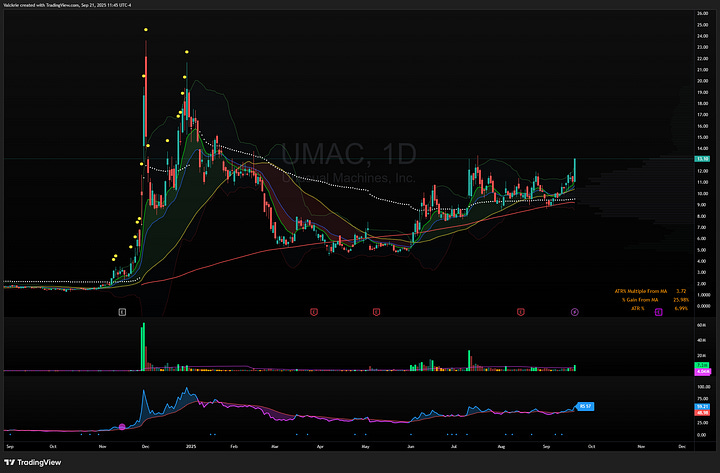This screenshot has width=720, height=473.
Task: Click the 26.00 price axis label
Action: pyautogui.click(x=702, y=14)
